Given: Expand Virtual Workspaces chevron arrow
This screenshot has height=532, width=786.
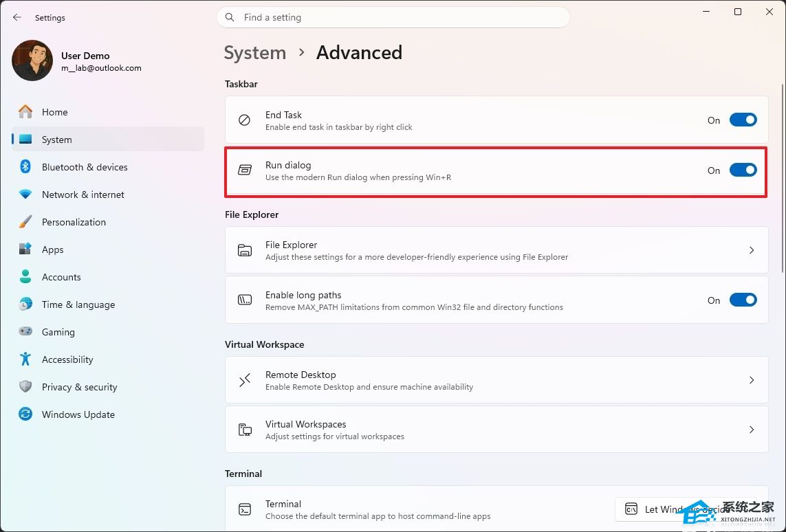Looking at the screenshot, I should [x=752, y=430].
